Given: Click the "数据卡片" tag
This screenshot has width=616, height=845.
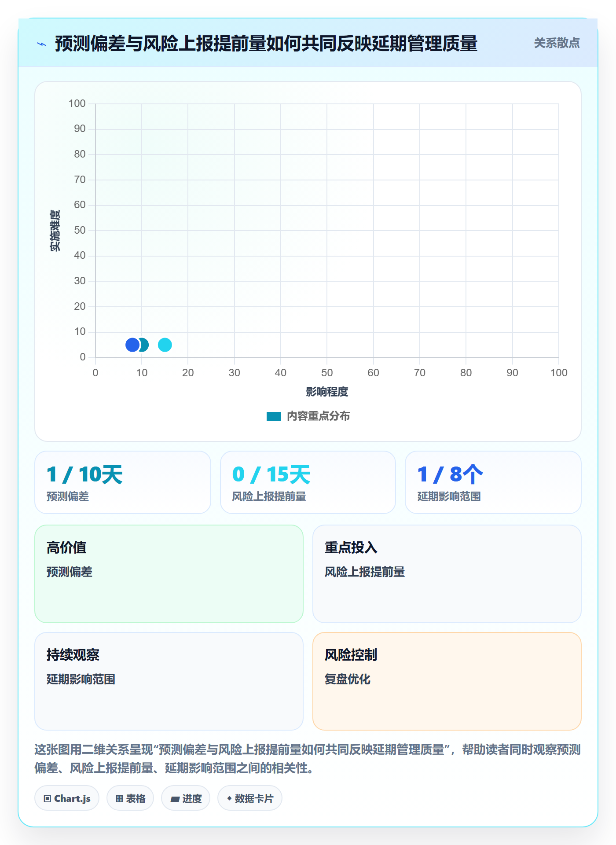Looking at the screenshot, I should pos(250,798).
